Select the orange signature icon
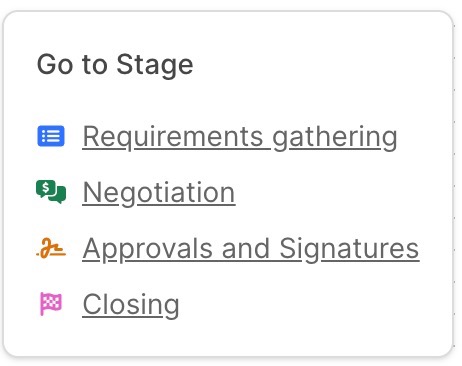 (51, 248)
